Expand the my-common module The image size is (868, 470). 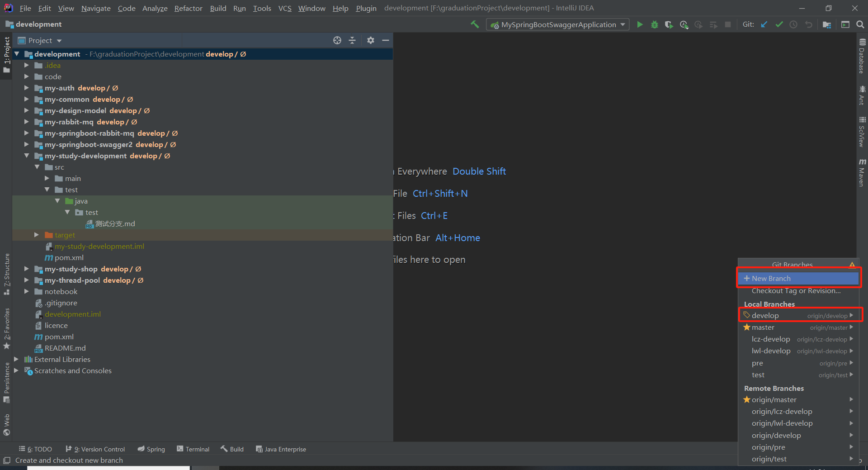coord(27,99)
